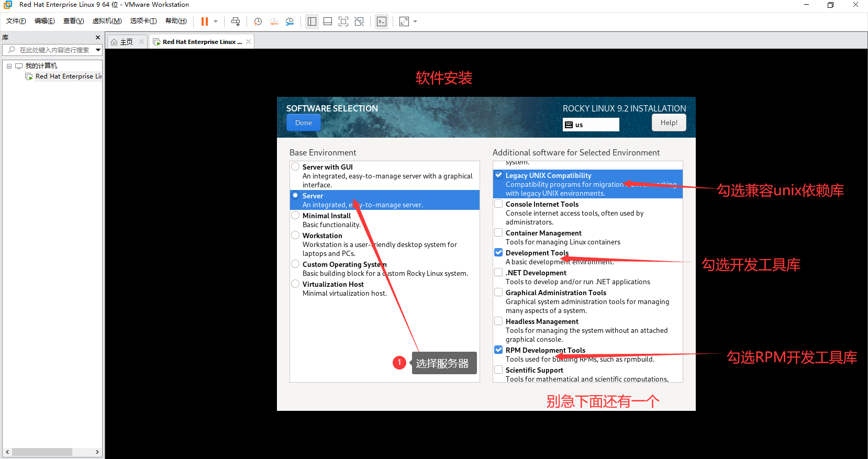The width and height of the screenshot is (868, 459).
Task: Enable .NET Development checkbox
Action: coord(499,273)
